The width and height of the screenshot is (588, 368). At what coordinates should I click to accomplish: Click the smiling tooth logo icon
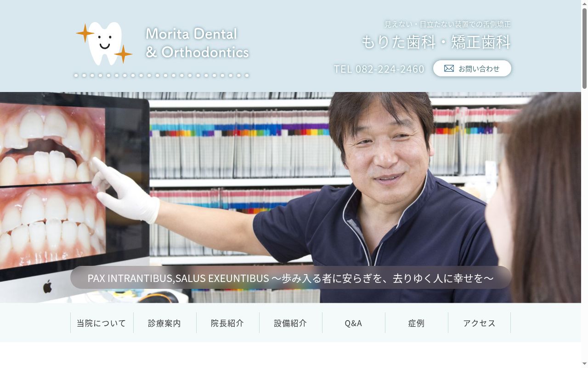pyautogui.click(x=105, y=43)
